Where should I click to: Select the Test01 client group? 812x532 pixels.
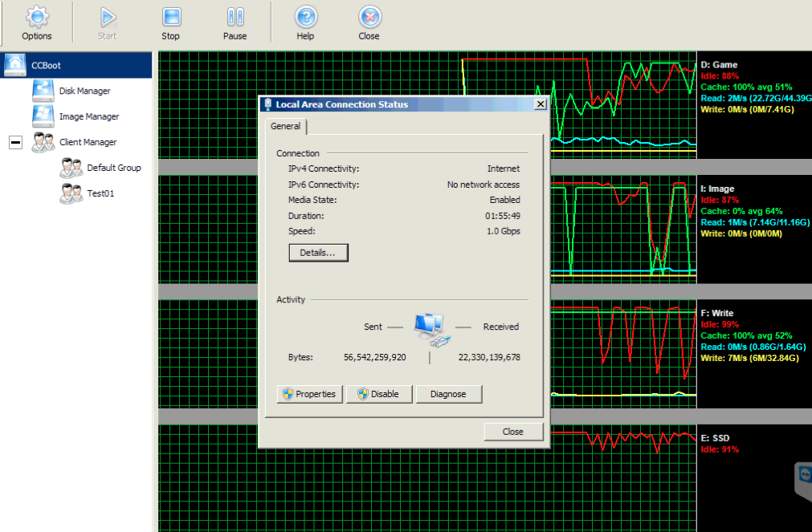(100, 193)
